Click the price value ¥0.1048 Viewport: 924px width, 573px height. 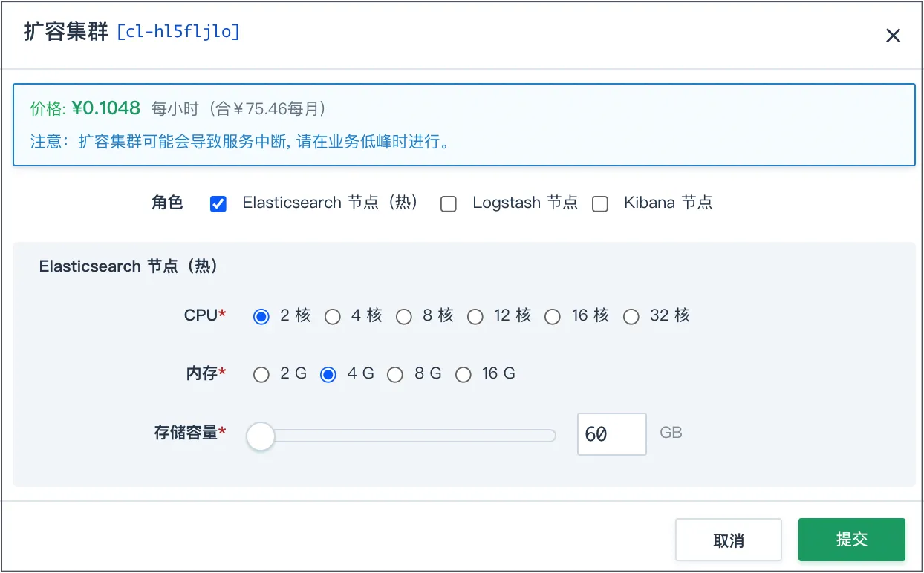pos(106,108)
